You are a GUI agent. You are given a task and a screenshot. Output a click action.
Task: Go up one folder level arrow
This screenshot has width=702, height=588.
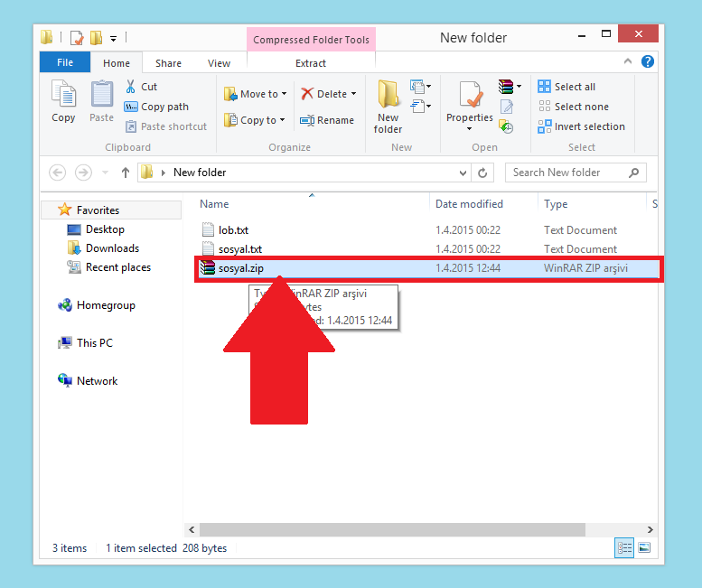click(126, 173)
